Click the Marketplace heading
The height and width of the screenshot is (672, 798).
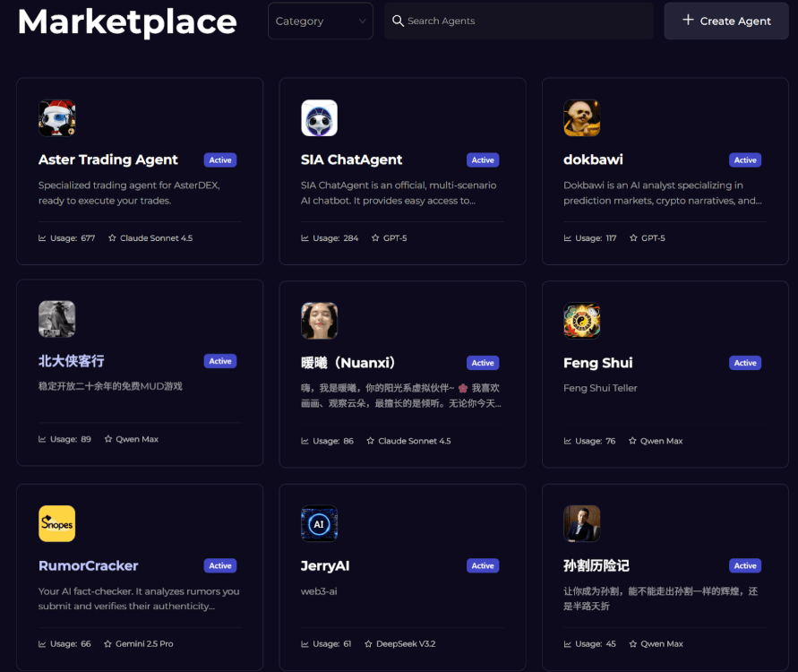coord(127,22)
